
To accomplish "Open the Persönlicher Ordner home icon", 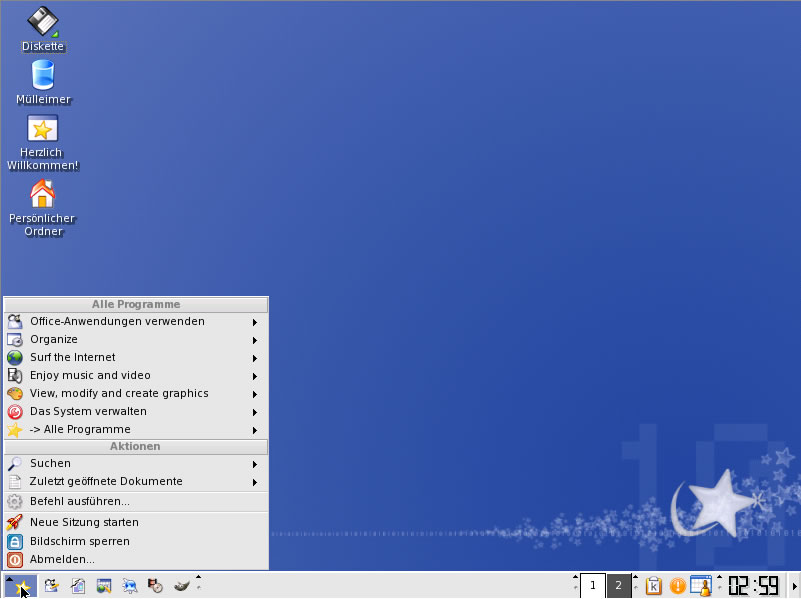I will [x=42, y=194].
